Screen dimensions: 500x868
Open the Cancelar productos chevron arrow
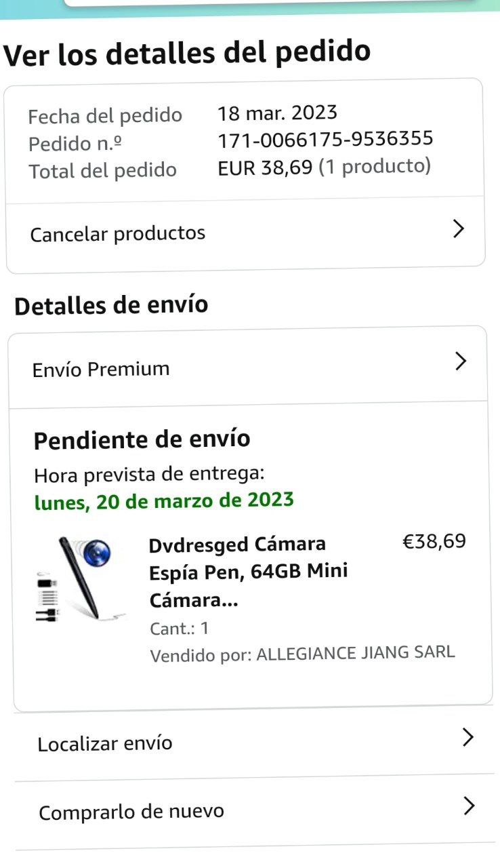pos(459,229)
